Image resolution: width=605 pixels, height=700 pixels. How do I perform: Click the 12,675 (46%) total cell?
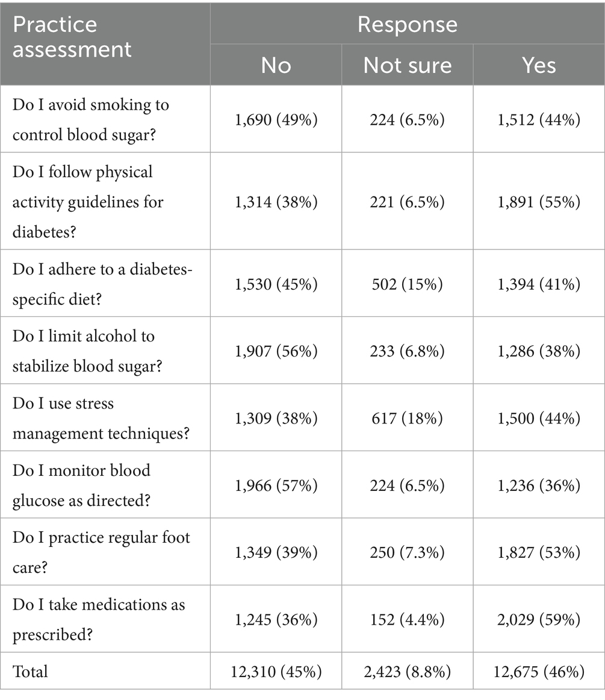tap(539, 672)
